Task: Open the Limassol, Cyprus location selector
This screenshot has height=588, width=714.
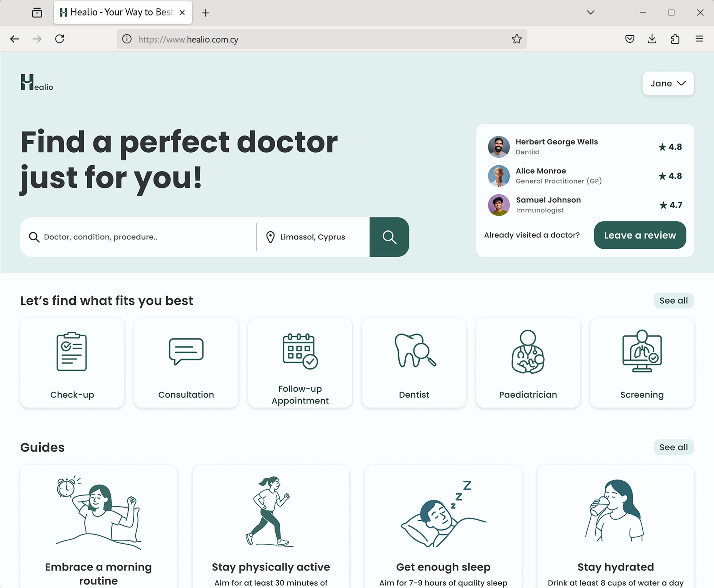Action: pyautogui.click(x=312, y=237)
